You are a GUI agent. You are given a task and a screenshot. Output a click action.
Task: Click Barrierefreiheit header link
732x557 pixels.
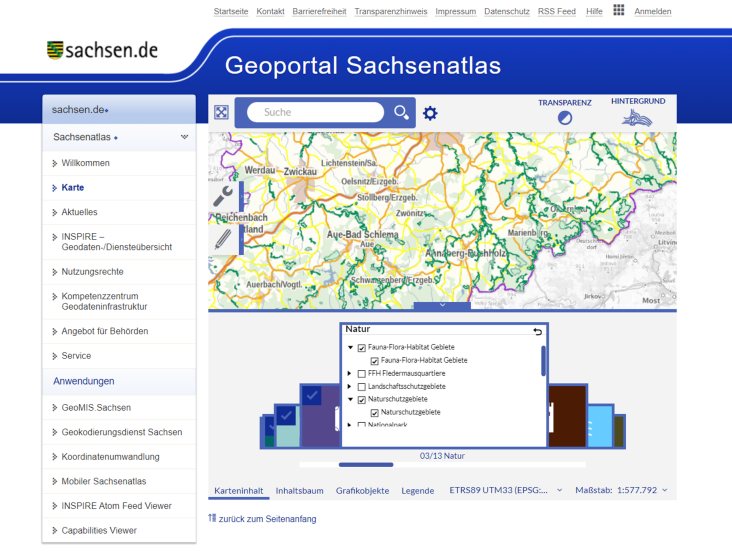click(319, 11)
